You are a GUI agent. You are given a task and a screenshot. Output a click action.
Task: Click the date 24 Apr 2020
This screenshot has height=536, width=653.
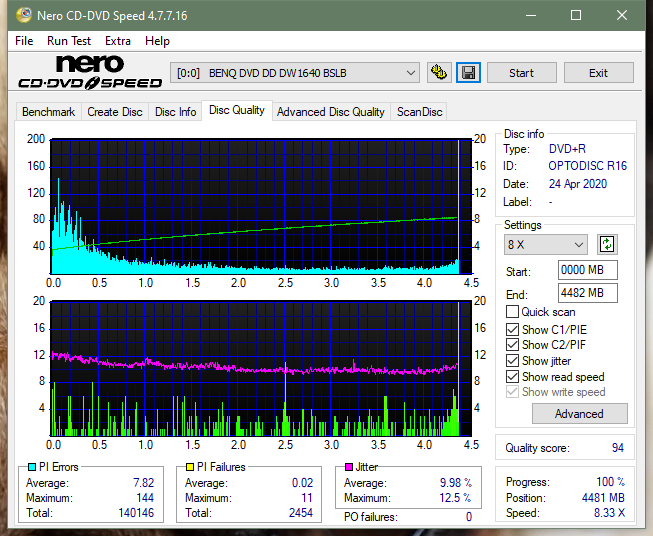pyautogui.click(x=578, y=184)
